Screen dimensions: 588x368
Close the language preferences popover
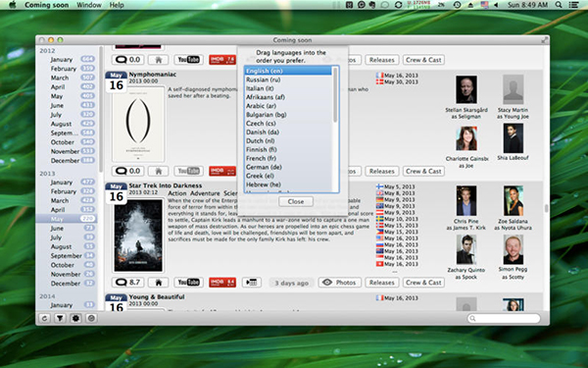tap(296, 201)
